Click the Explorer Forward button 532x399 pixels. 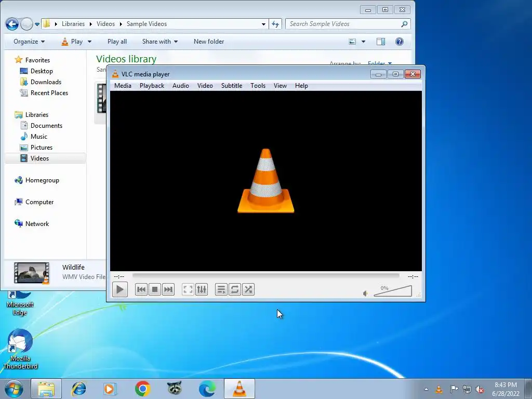point(26,24)
